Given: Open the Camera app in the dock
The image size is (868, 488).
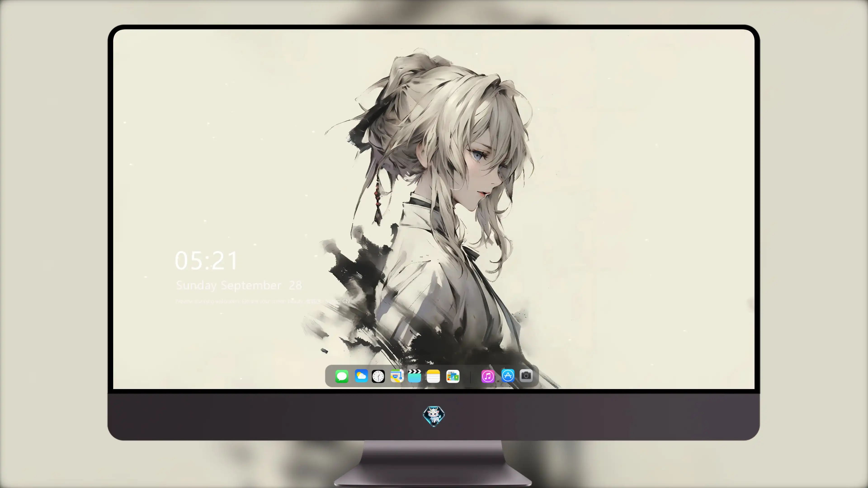Looking at the screenshot, I should pos(526,375).
